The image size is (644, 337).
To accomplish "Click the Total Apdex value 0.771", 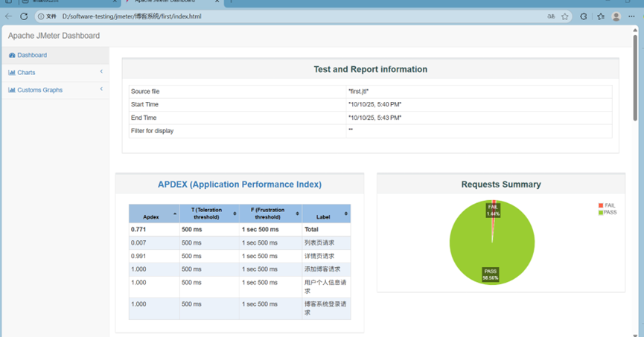I will [x=138, y=229].
